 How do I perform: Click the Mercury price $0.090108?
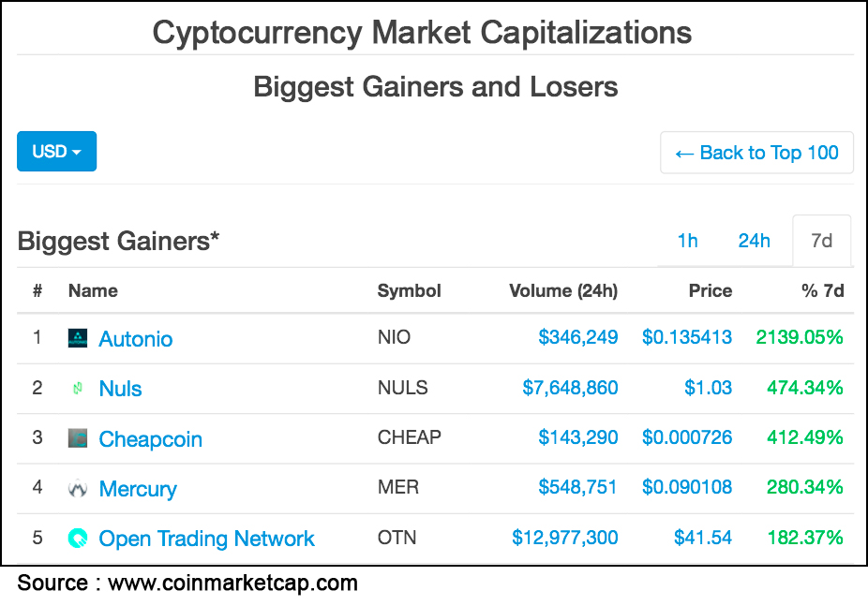coord(687,487)
